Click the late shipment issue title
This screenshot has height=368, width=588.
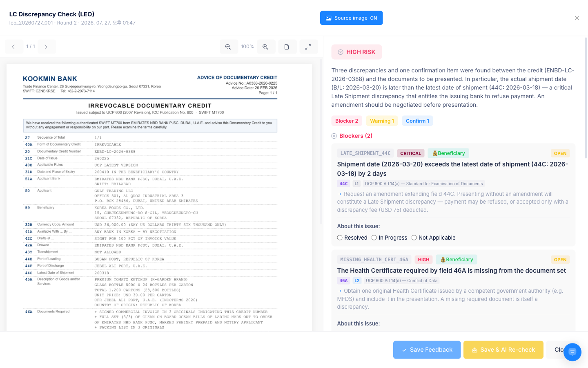click(452, 169)
